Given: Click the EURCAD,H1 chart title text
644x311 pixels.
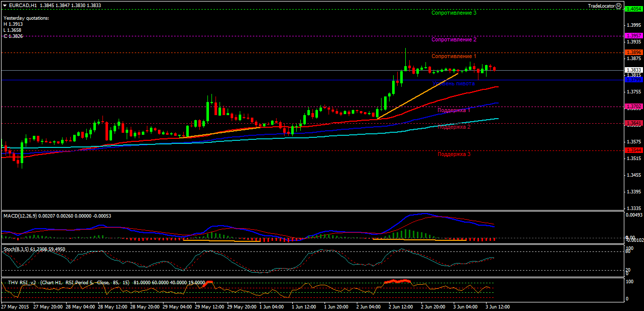Looking at the screenshot, I should (x=23, y=5).
